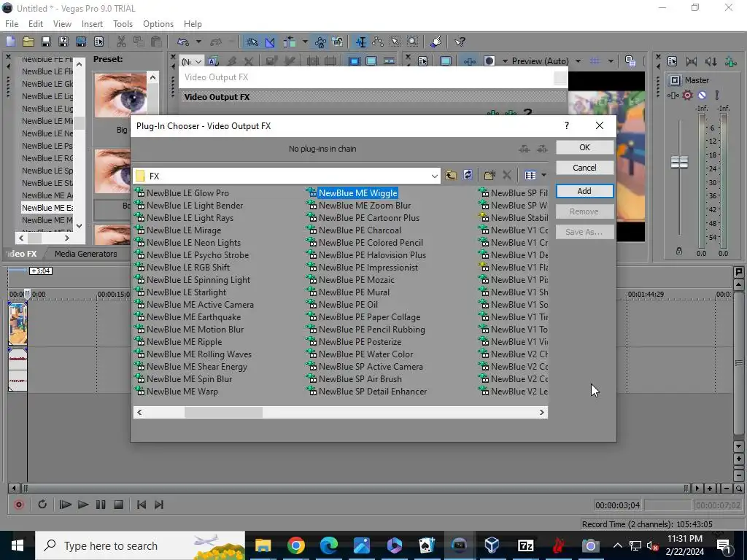Open the File menu

pos(12,24)
